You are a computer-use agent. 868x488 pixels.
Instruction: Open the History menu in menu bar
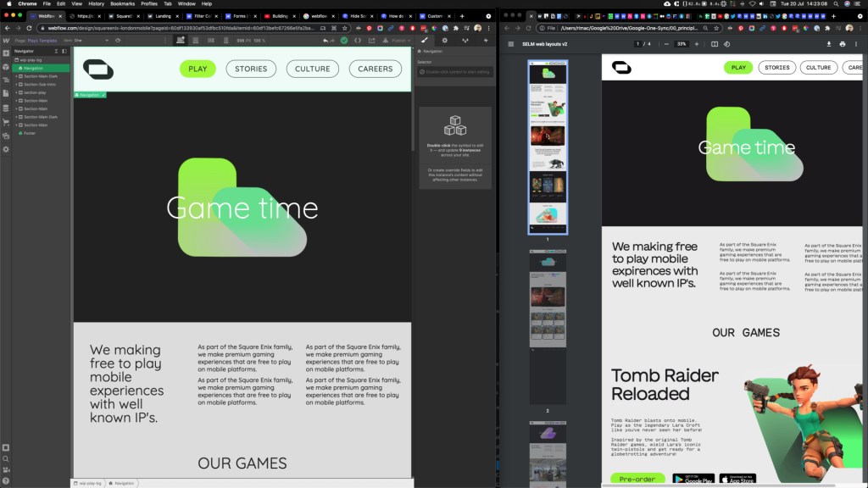pyautogui.click(x=97, y=4)
